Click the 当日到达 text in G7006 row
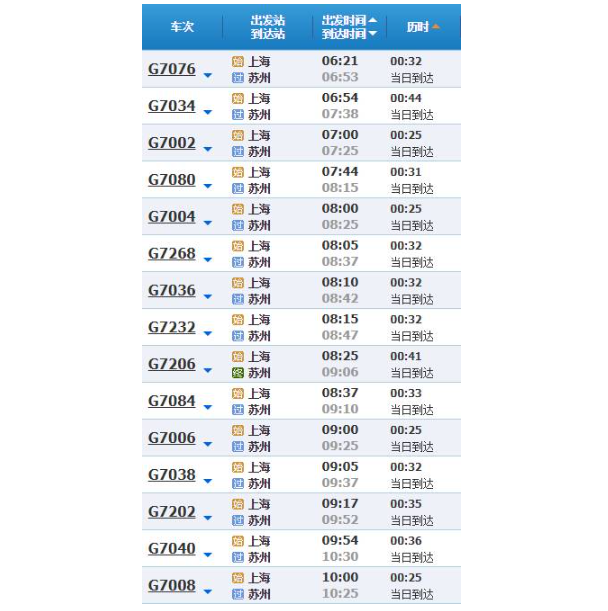 [412, 447]
